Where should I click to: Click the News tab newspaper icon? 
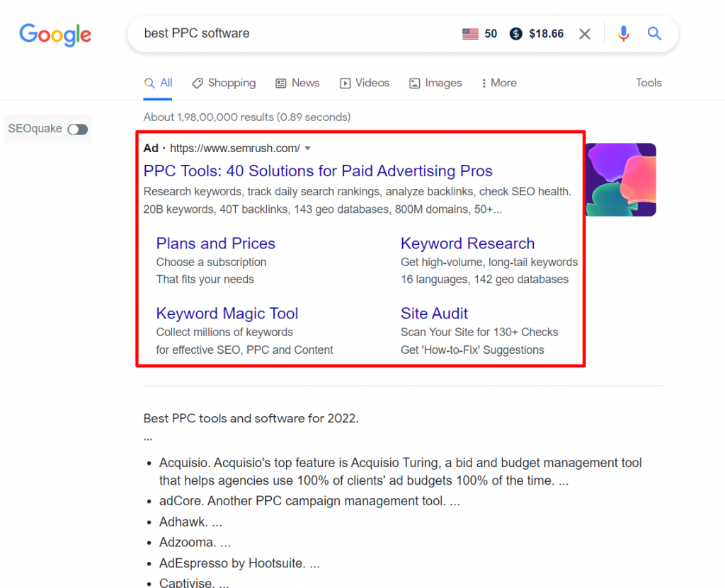280,83
